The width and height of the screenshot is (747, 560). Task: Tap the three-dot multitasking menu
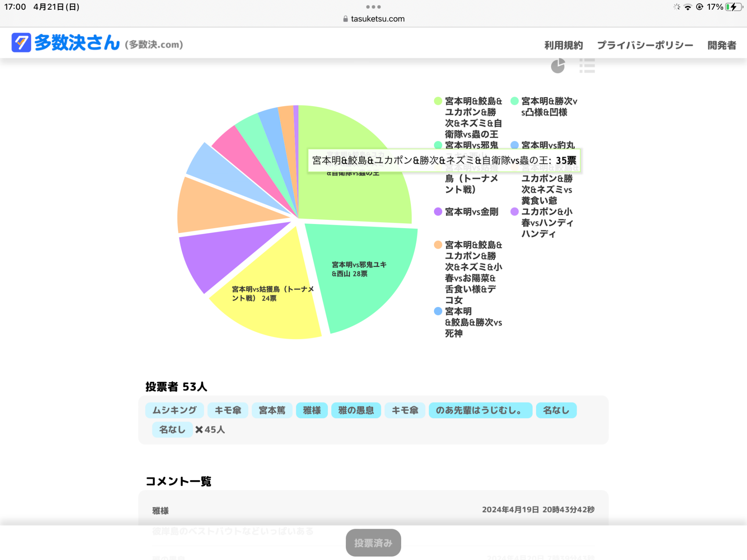click(373, 7)
